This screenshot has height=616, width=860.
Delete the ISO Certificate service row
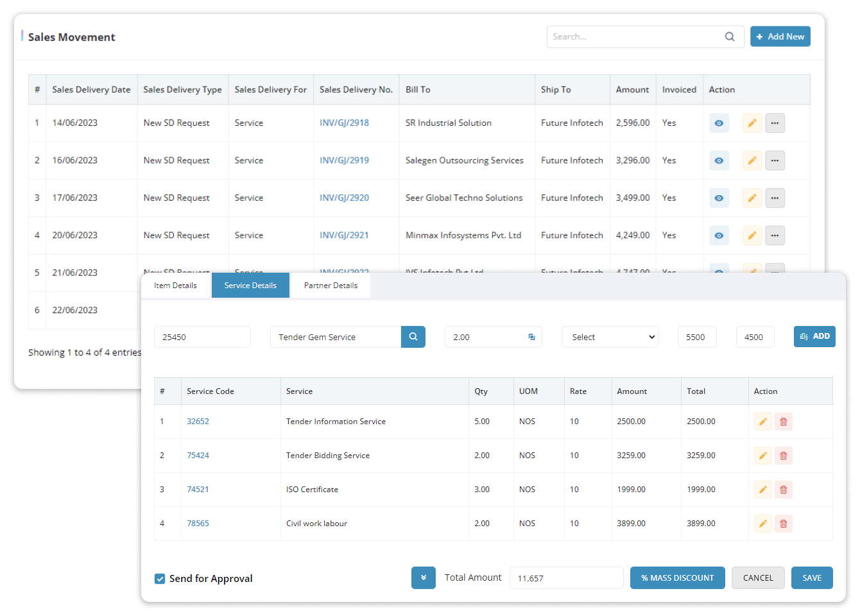coord(783,489)
